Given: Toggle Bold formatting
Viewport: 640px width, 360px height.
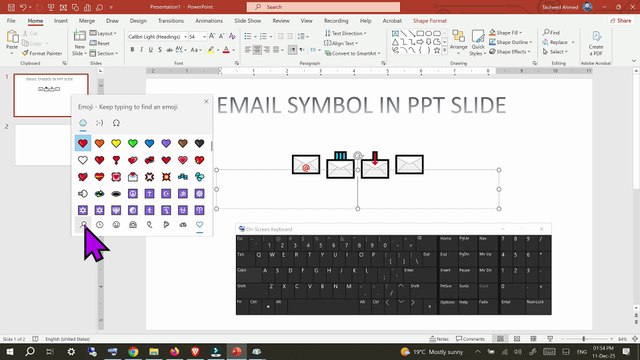Looking at the screenshot, I should point(132,50).
